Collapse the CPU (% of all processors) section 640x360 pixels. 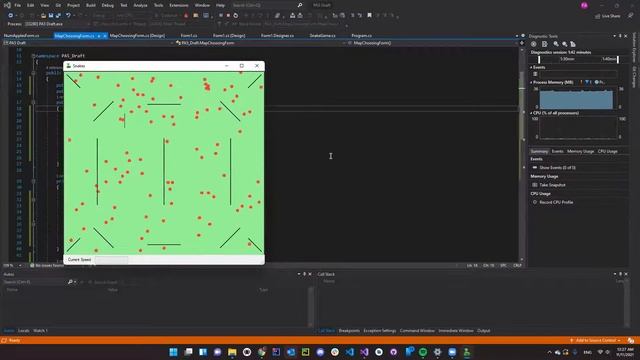pos(531,113)
